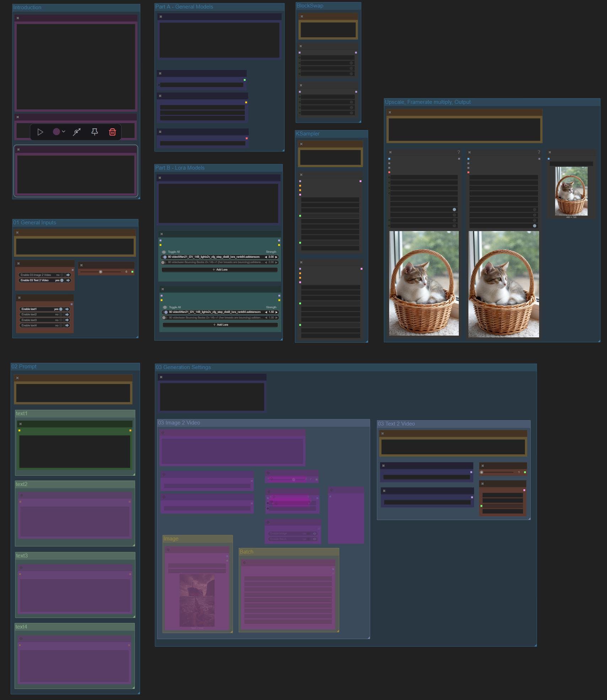
Task: Select the 01 General Inputs group title
Action: [35, 223]
